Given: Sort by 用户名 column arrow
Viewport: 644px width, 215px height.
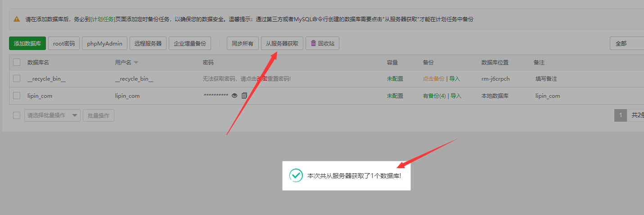Looking at the screenshot, I should (136, 63).
